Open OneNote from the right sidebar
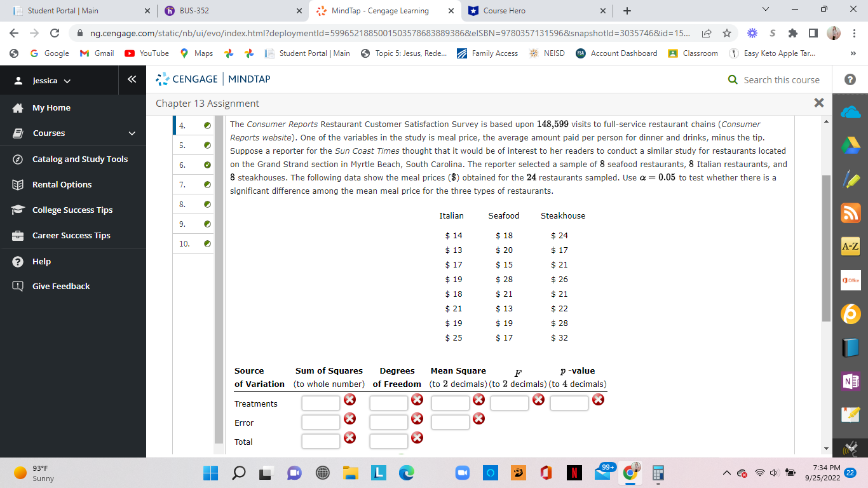 [850, 381]
